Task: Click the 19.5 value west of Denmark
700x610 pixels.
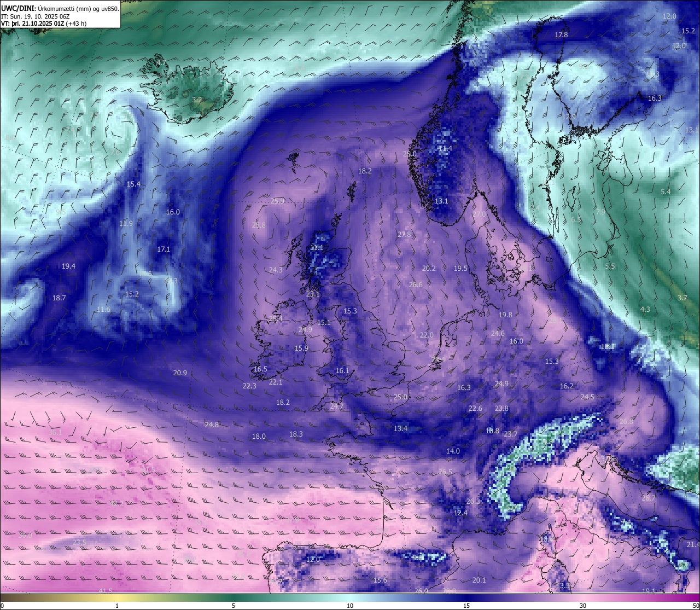Action: click(460, 268)
